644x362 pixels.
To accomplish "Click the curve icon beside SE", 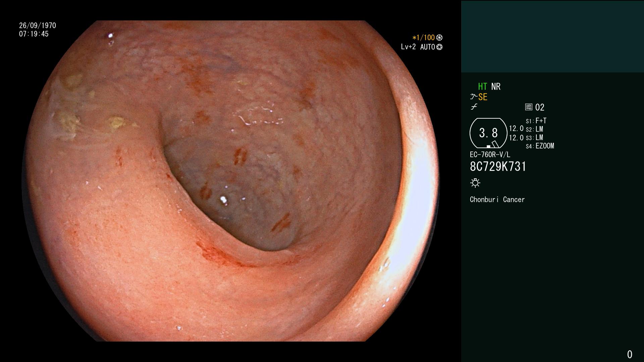I will (474, 97).
